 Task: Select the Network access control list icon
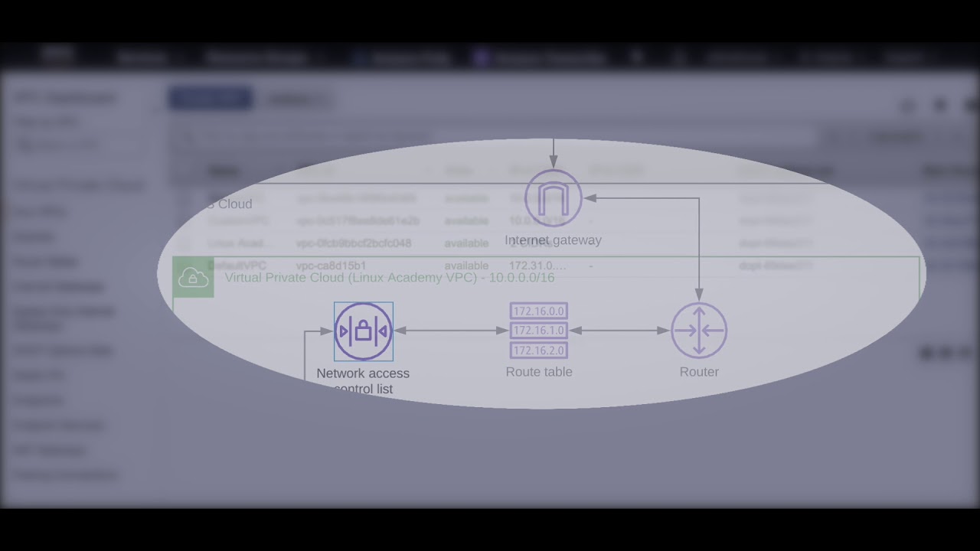[x=364, y=331]
